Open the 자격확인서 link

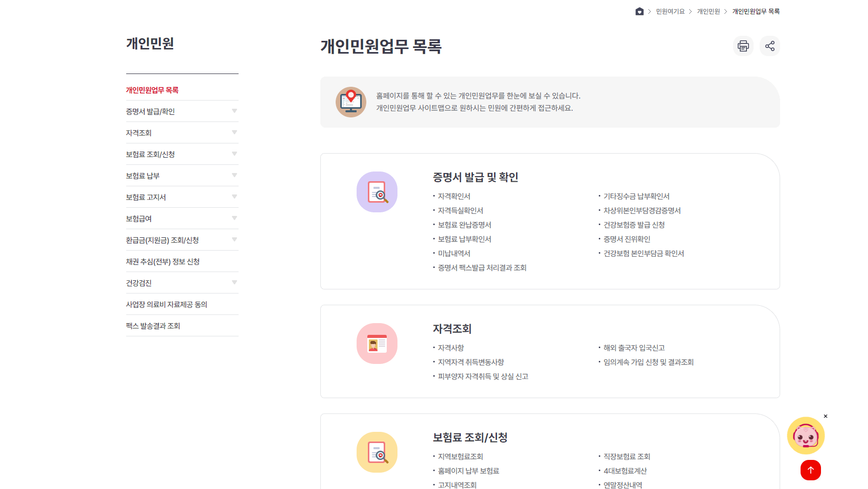point(454,196)
